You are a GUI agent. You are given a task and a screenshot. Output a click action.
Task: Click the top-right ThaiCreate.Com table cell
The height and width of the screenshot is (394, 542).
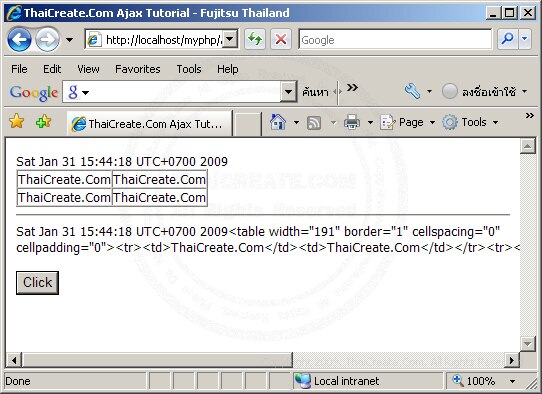tap(159, 179)
